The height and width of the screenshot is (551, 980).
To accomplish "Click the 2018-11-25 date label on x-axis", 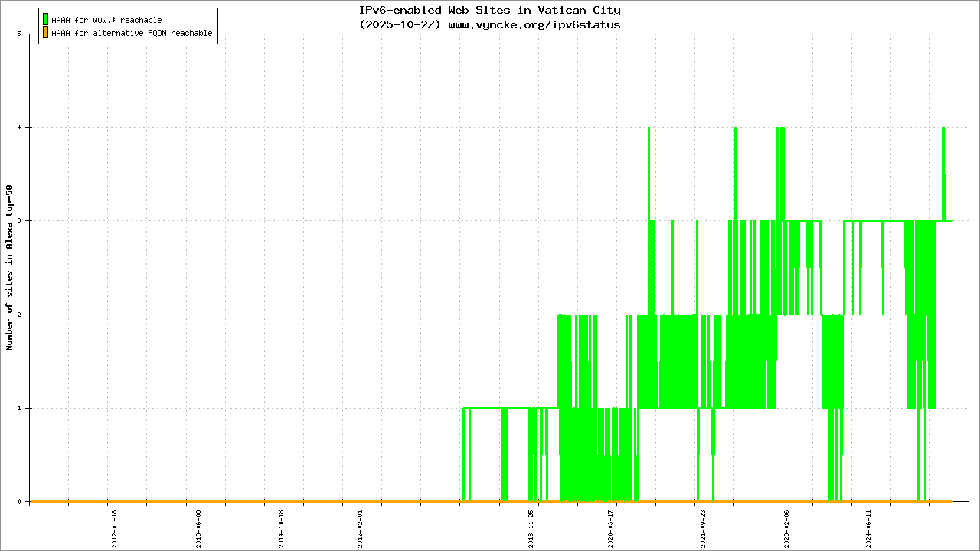I will (x=531, y=528).
